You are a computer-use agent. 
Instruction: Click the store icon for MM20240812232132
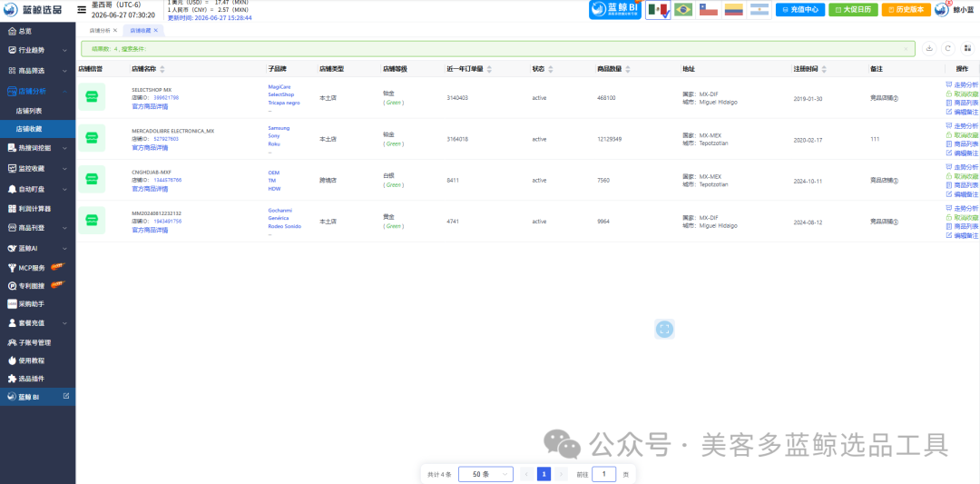coord(92,221)
